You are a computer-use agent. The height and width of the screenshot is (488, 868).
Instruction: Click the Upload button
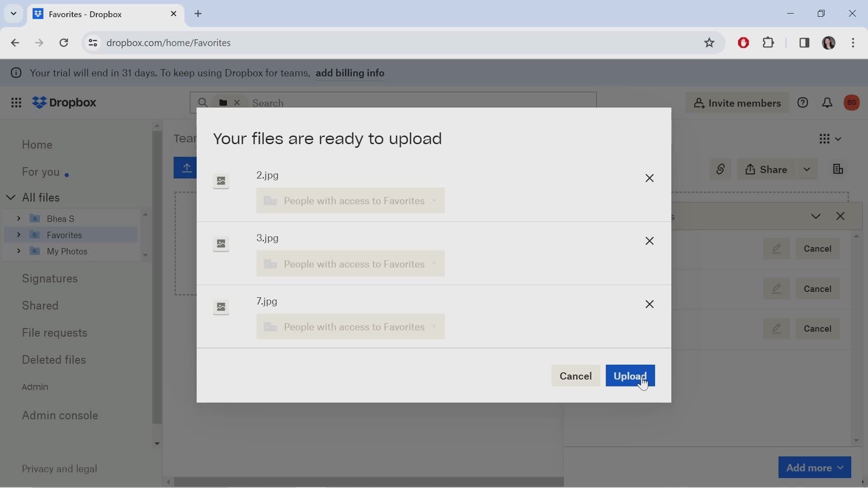tap(630, 376)
